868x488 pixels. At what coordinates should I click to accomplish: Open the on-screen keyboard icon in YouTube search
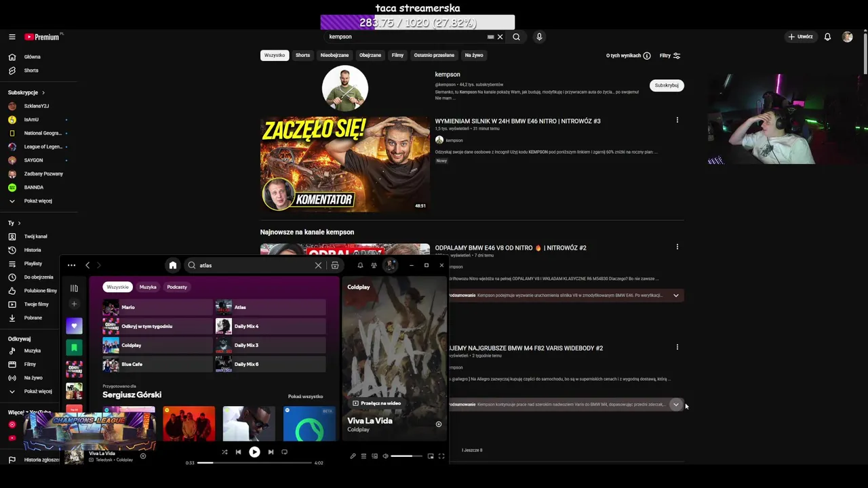coord(490,37)
